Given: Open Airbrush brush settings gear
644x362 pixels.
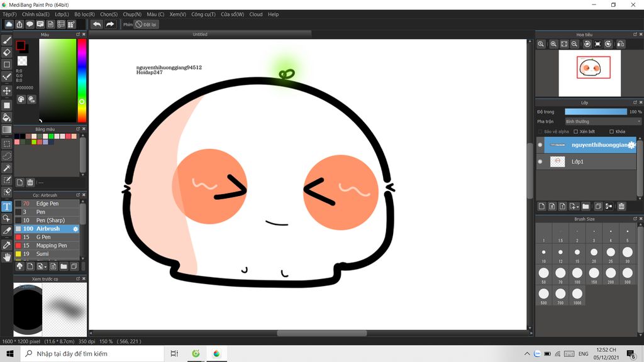Looking at the screenshot, I should point(75,229).
